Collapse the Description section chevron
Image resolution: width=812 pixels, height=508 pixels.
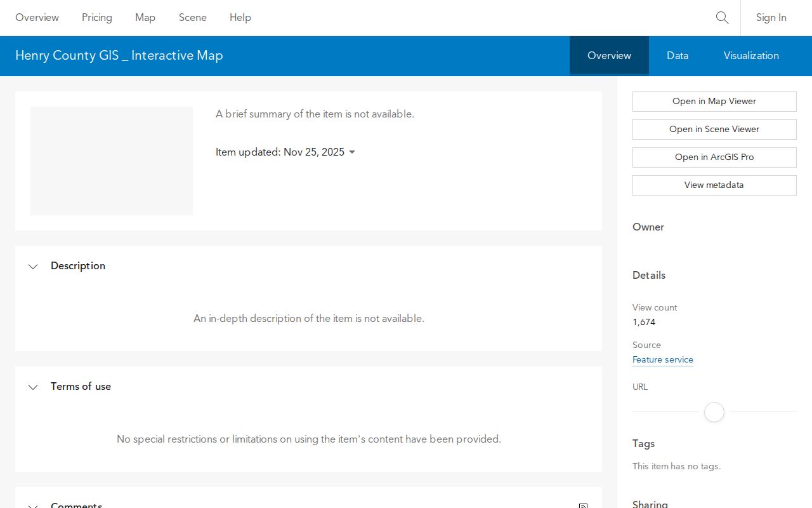click(x=33, y=266)
